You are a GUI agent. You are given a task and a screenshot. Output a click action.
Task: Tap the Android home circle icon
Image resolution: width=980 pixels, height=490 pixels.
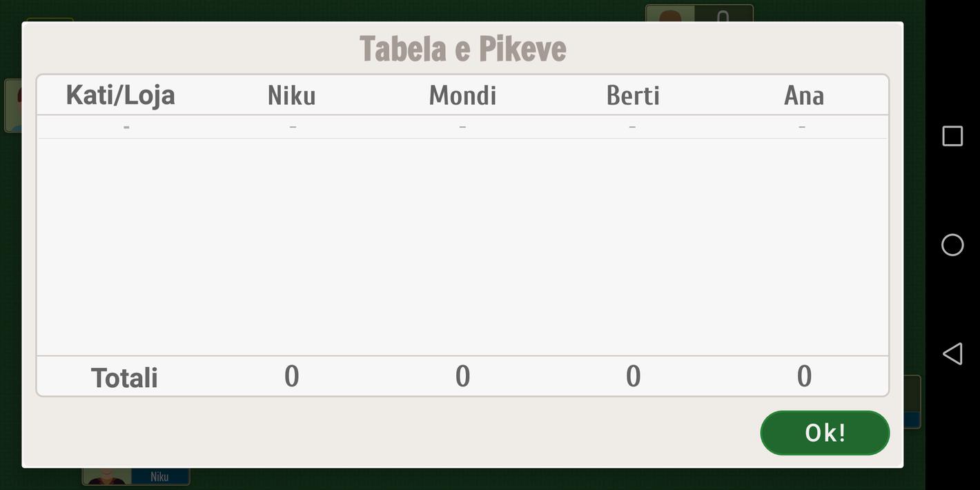(952, 245)
